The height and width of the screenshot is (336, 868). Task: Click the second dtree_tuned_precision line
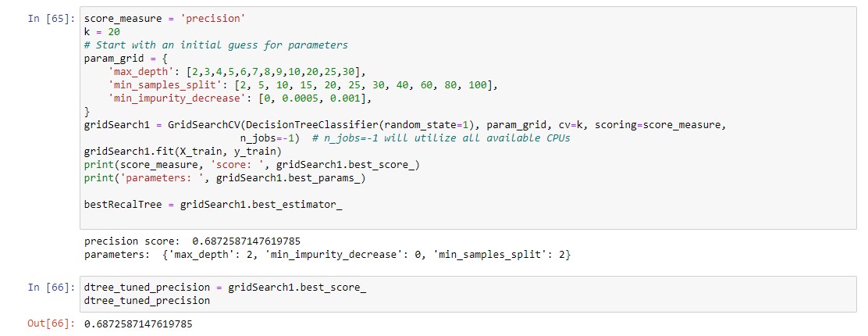147,301
